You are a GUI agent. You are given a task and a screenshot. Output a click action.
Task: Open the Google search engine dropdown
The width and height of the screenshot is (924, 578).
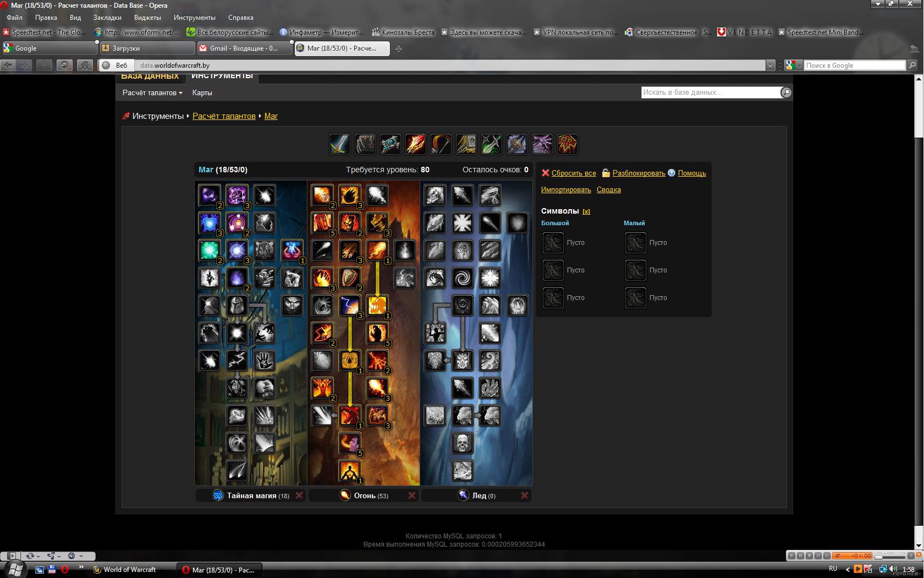click(x=793, y=66)
